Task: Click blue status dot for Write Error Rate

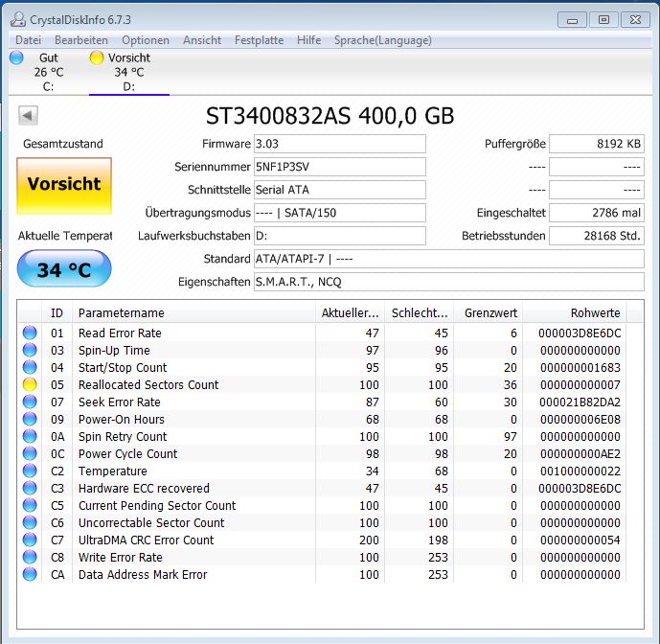Action: tap(30, 557)
